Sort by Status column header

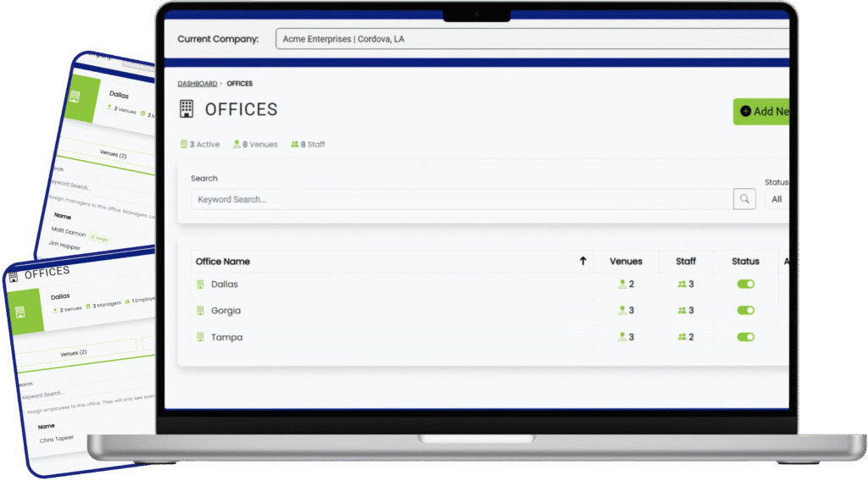click(745, 261)
